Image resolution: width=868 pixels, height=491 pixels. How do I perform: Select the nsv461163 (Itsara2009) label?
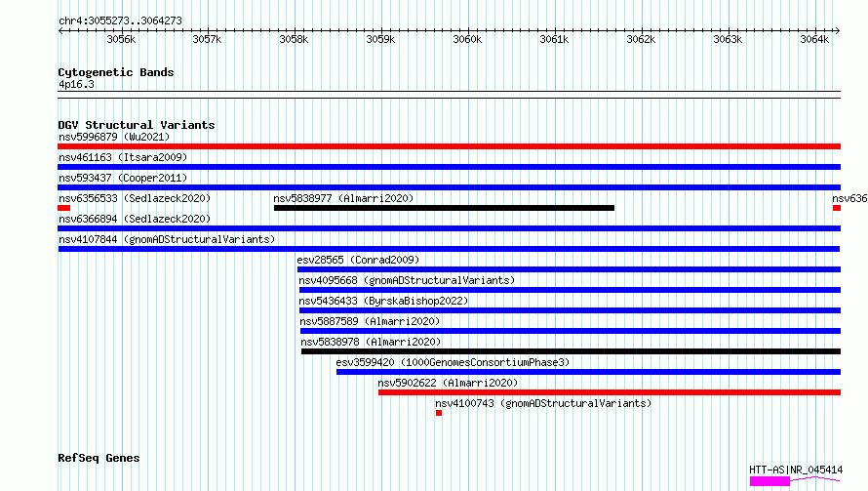coord(123,157)
